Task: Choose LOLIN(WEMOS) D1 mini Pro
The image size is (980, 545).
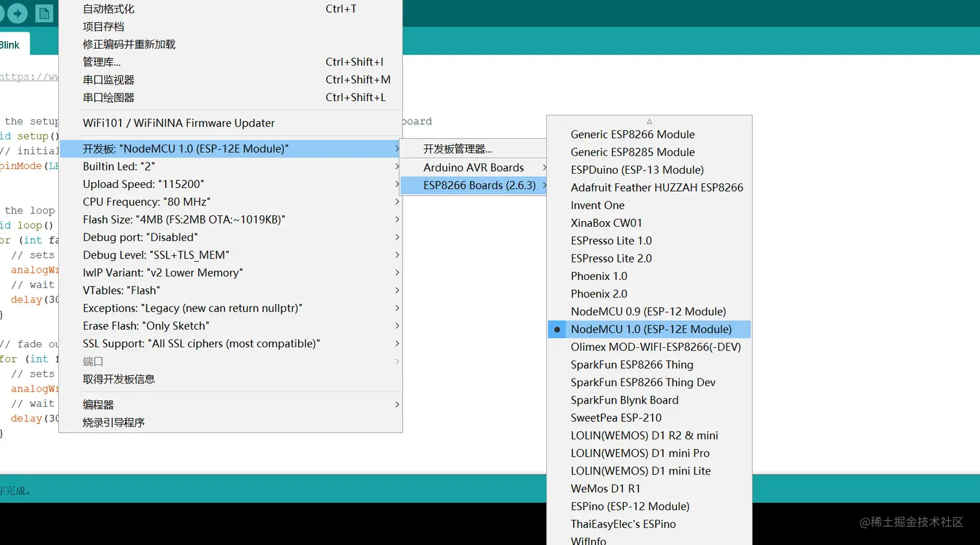Action: click(649, 453)
